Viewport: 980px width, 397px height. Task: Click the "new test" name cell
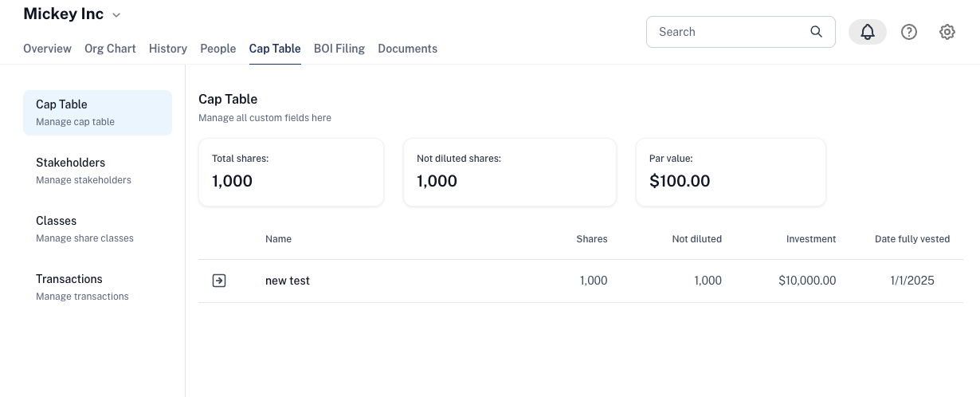tap(288, 281)
